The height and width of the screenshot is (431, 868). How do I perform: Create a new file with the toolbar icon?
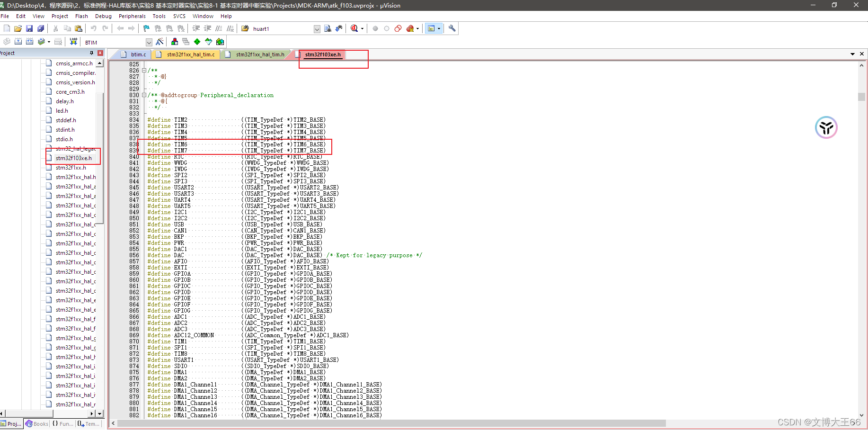click(x=7, y=28)
